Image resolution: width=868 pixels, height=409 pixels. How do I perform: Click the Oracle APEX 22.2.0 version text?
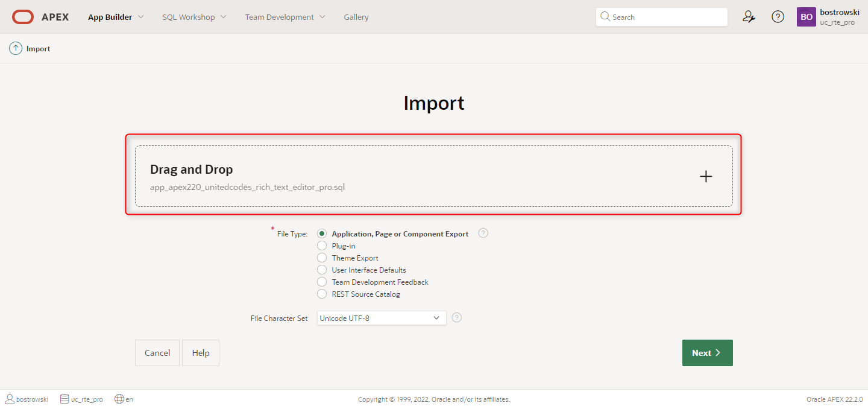[834, 399]
